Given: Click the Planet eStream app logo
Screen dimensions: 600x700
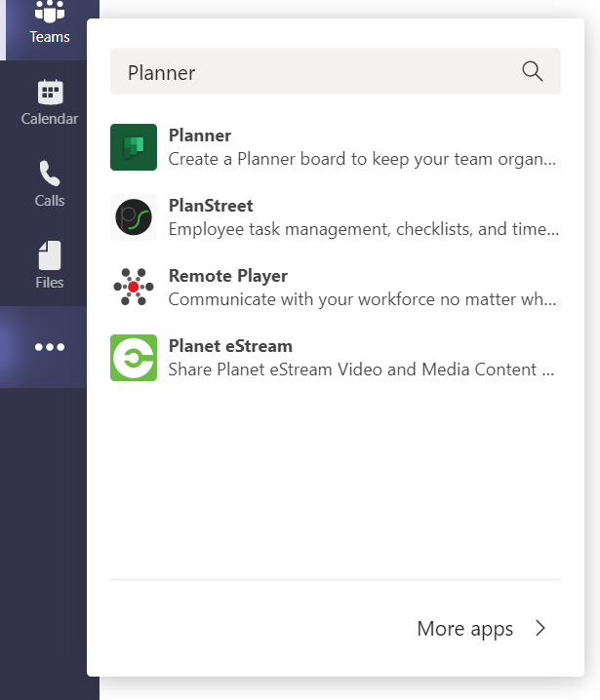Looking at the screenshot, I should pos(134,358).
